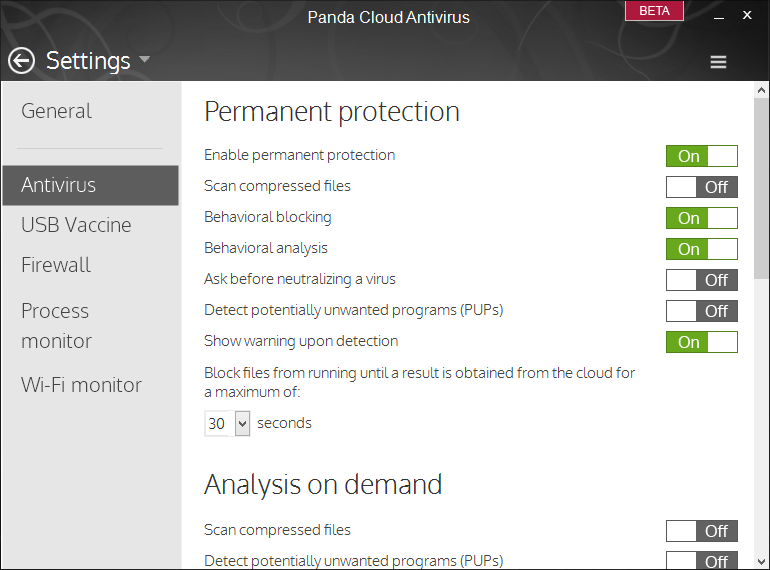770x570 pixels.
Task: Disable Enable permanent protection toggle
Action: pyautogui.click(x=701, y=156)
